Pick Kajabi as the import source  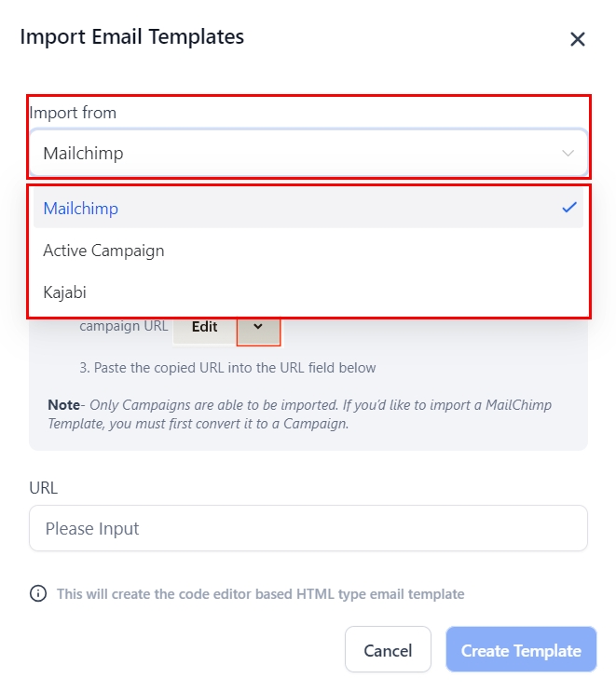(67, 292)
